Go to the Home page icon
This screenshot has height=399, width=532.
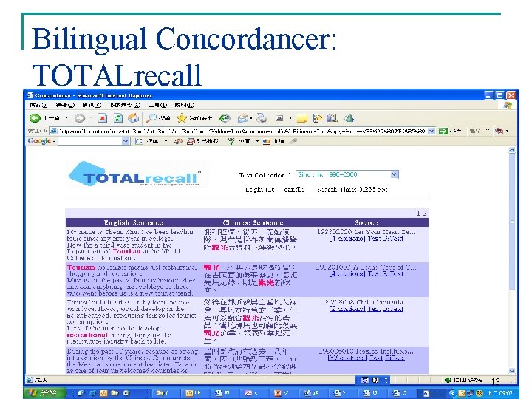133,118
